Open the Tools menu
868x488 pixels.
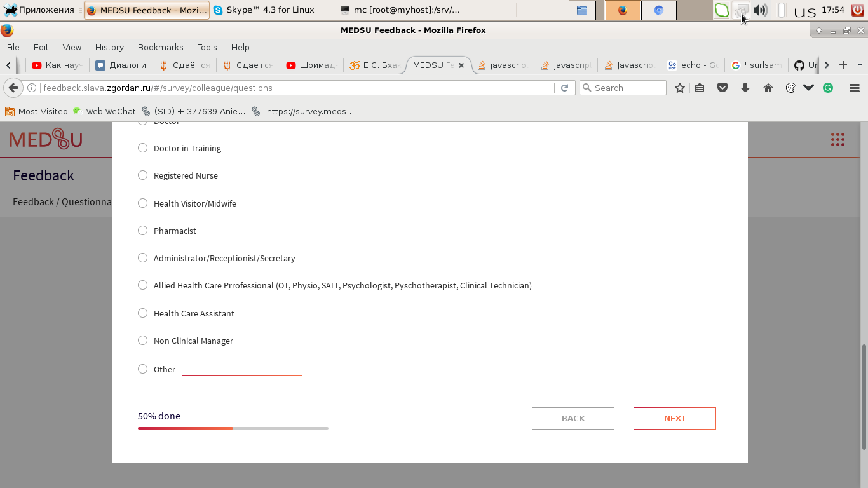coord(207,47)
